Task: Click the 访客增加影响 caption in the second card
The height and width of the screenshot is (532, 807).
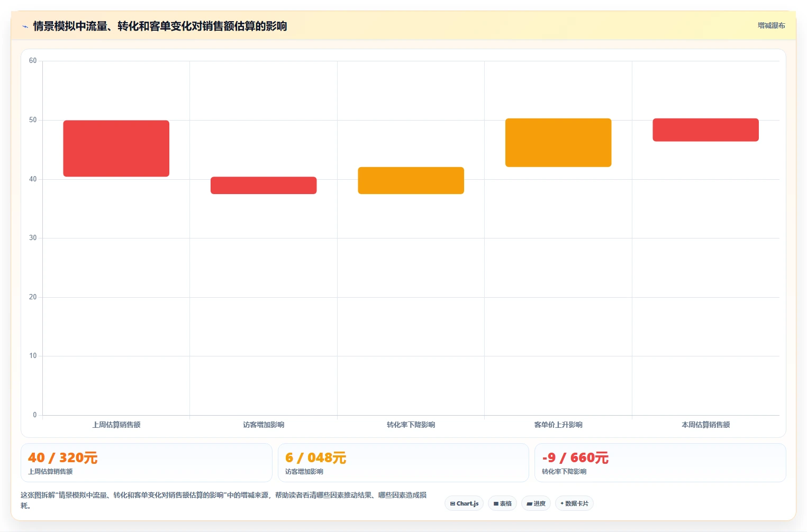Action: coord(304,472)
